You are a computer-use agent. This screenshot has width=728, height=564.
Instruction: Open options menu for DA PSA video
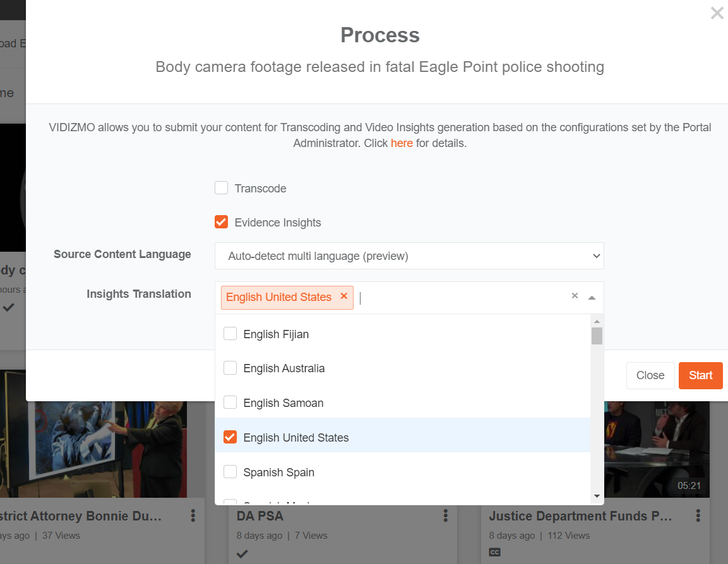446,516
